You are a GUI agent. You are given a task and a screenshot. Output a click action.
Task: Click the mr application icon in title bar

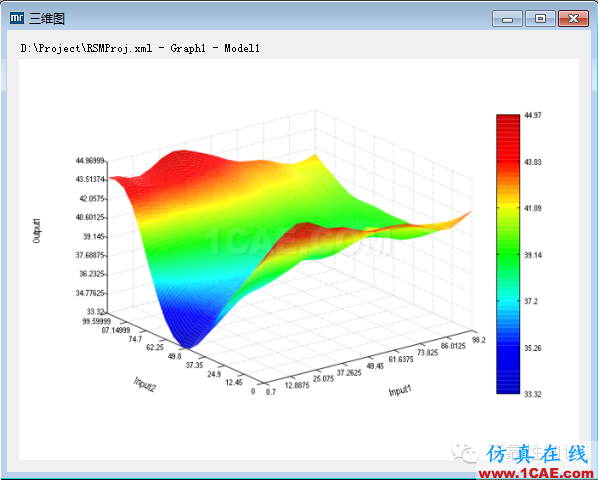tap(17, 18)
